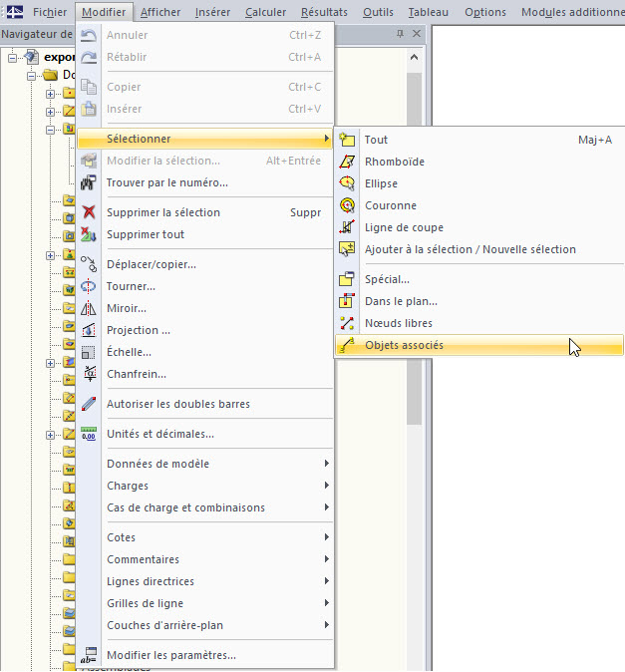Click the navigator vertical scrollbar thumb
The height and width of the screenshot is (672, 625).
tap(414, 248)
